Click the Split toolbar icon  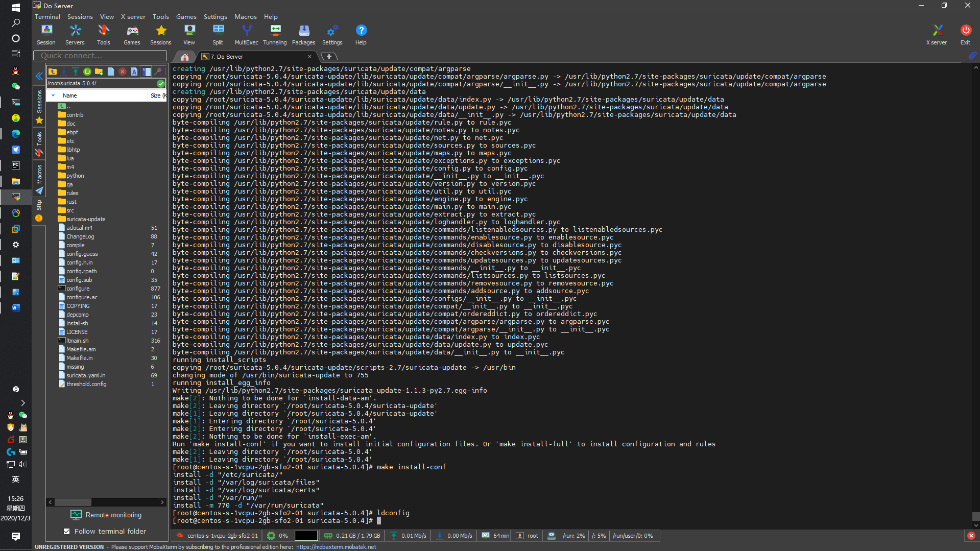218,35
